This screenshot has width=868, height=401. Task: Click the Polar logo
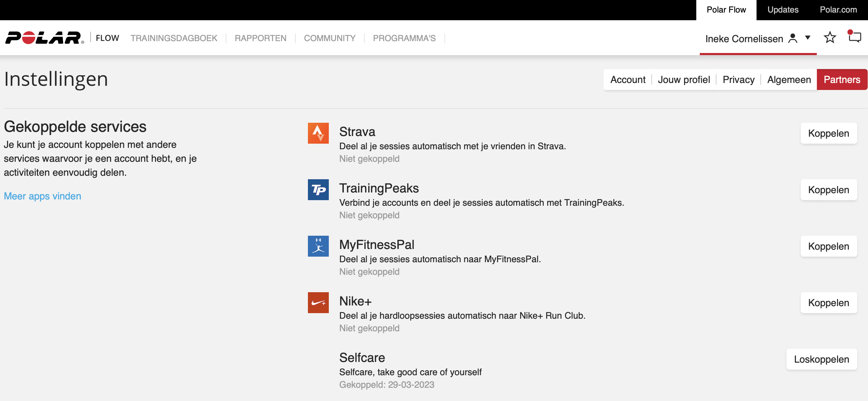pos(43,37)
